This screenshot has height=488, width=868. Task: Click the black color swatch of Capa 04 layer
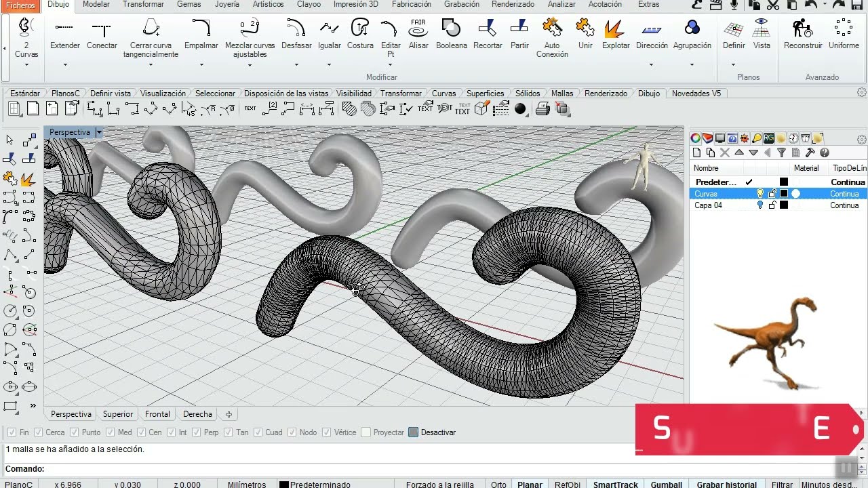point(784,205)
